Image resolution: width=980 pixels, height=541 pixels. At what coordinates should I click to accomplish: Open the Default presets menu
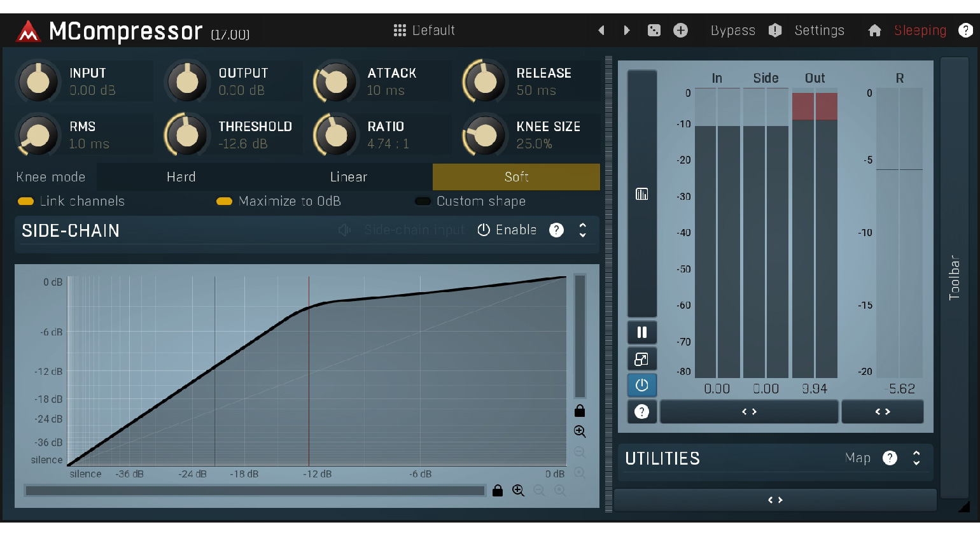coord(424,31)
